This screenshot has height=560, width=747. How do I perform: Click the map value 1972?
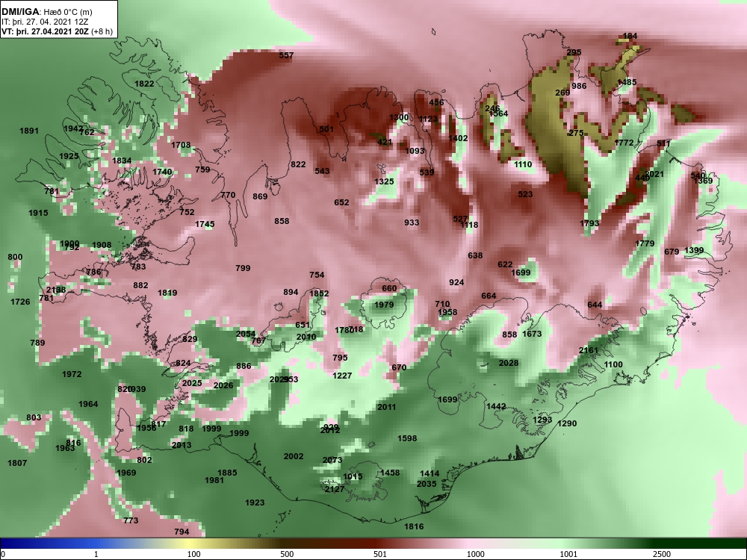[72, 374]
